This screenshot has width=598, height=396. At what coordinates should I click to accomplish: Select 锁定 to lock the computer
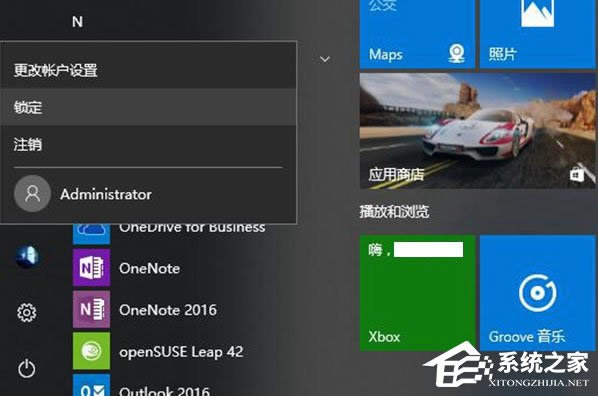pyautogui.click(x=148, y=107)
